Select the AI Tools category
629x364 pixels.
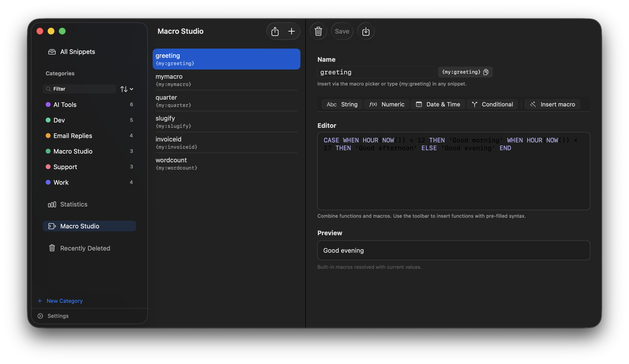[89, 104]
